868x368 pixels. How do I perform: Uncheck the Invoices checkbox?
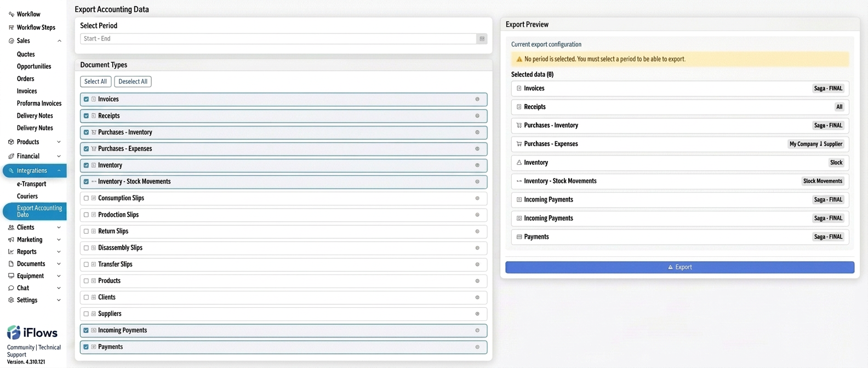pyautogui.click(x=86, y=99)
